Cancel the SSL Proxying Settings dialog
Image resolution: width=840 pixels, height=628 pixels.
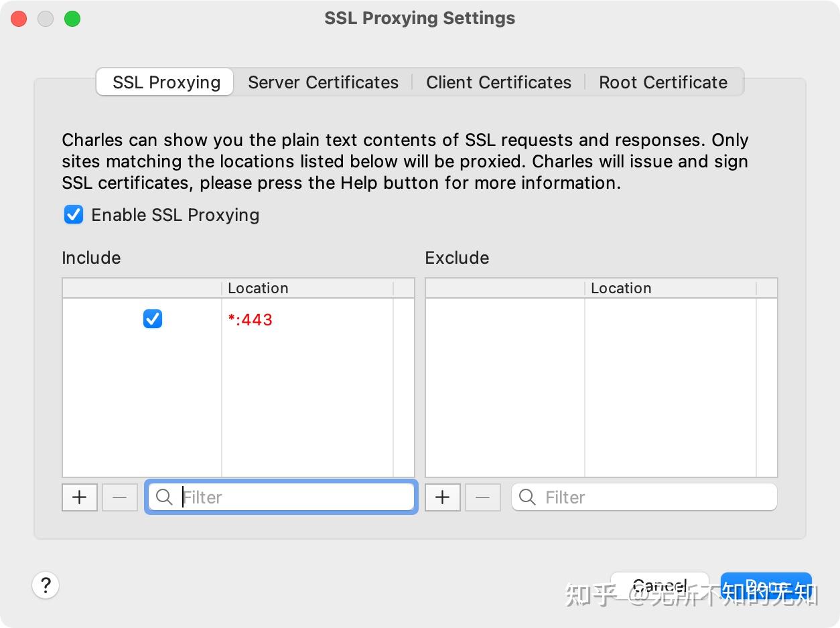tap(660, 587)
